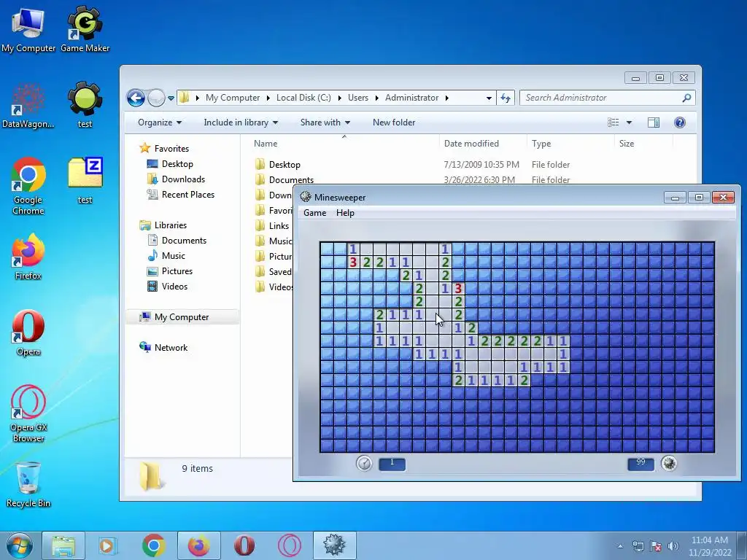The width and height of the screenshot is (747, 560).
Task: Expand path arrow after My Computer breadcrumb
Action: pos(268,98)
